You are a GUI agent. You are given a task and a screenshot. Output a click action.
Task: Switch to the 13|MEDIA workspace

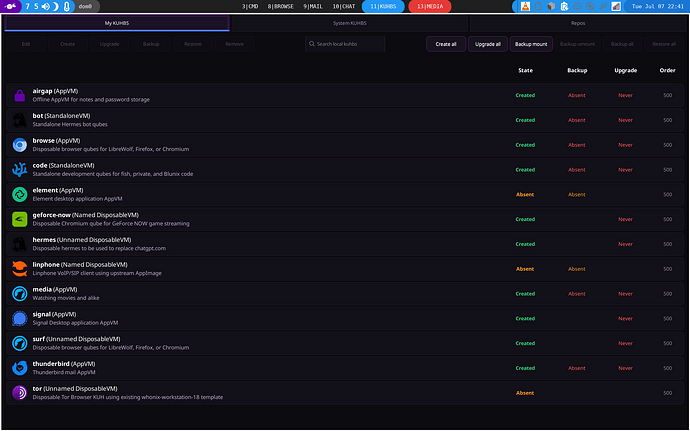(x=430, y=6)
